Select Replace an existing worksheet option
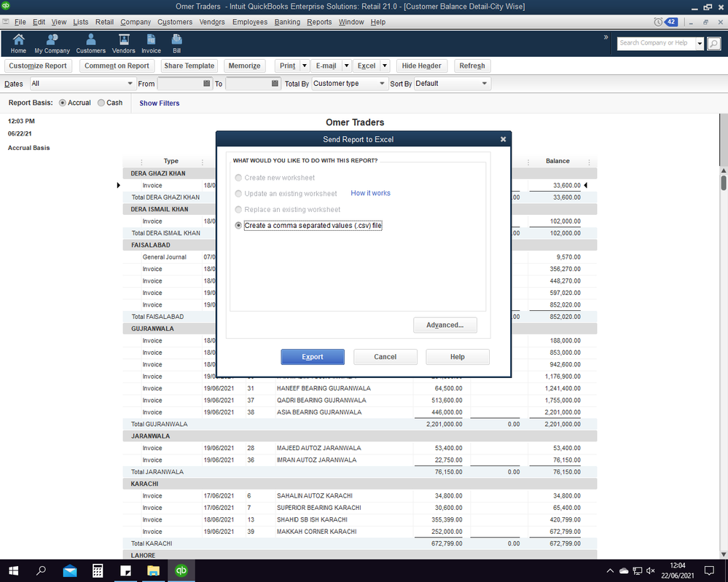The height and width of the screenshot is (582, 728). (238, 209)
